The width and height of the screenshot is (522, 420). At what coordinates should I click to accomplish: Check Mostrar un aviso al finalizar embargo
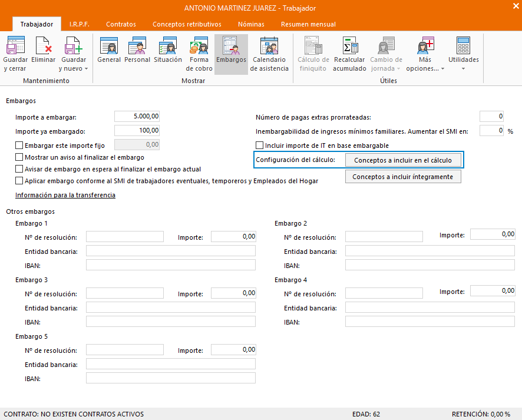point(19,157)
